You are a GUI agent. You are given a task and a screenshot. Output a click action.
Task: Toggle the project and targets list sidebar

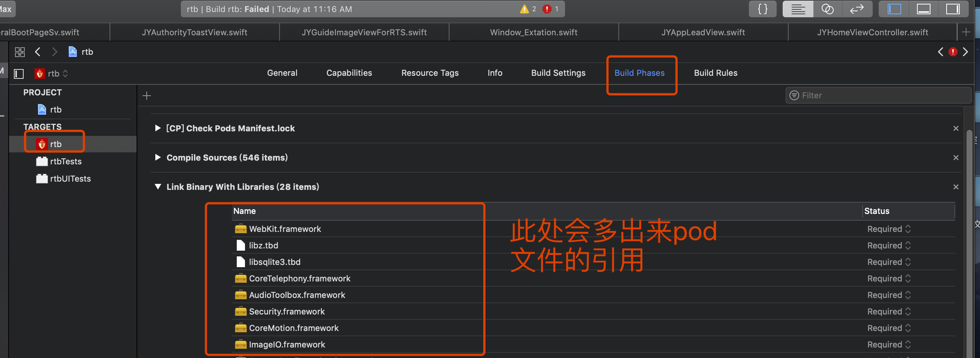[19, 74]
